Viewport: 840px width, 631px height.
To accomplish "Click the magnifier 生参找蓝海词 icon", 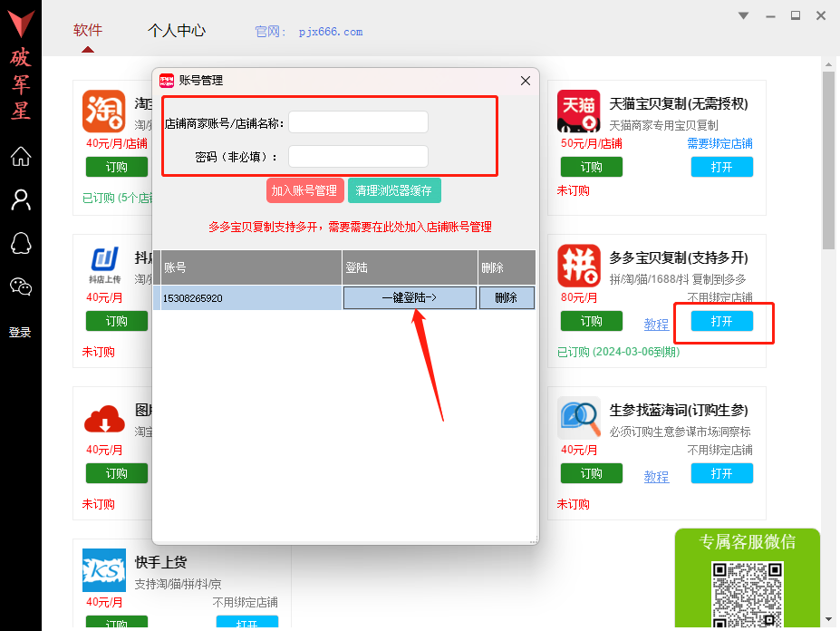I will point(578,418).
